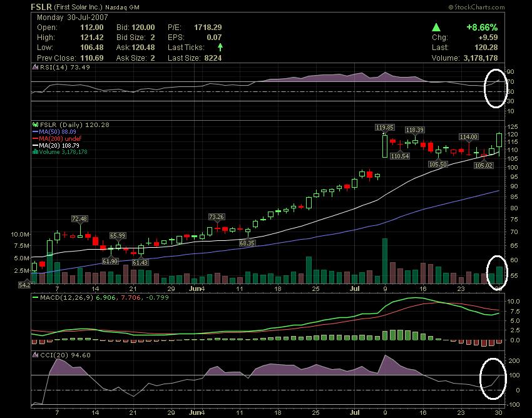Click the RSI(14) indicator panel icon
532x418 pixels.
pyautogui.click(x=35, y=67)
